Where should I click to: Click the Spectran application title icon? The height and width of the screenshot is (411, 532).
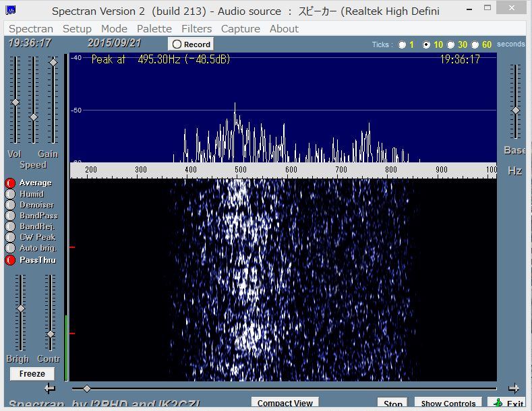tap(11, 10)
